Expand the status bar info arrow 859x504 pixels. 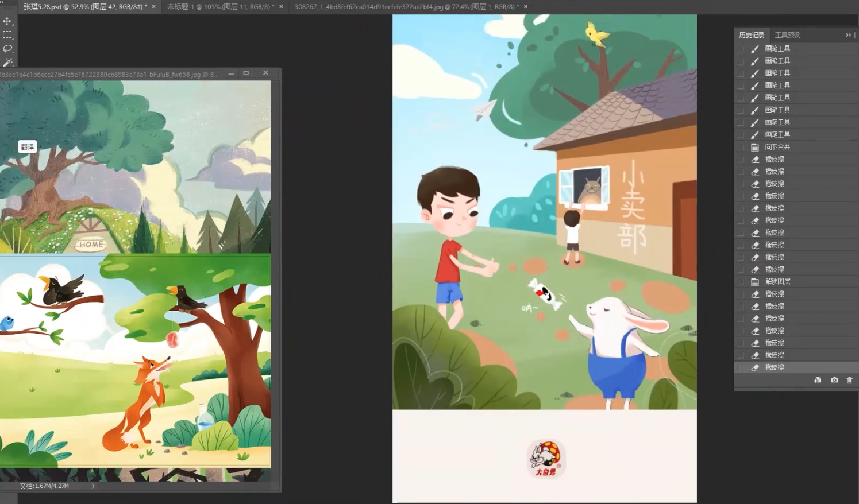(93, 486)
